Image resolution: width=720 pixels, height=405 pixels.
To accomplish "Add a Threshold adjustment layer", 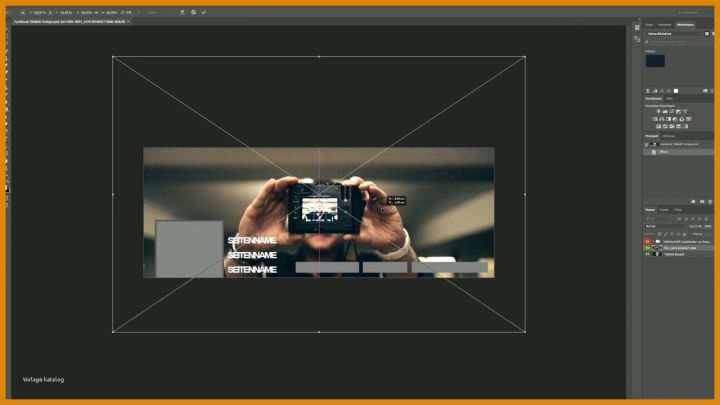I will pos(672,126).
